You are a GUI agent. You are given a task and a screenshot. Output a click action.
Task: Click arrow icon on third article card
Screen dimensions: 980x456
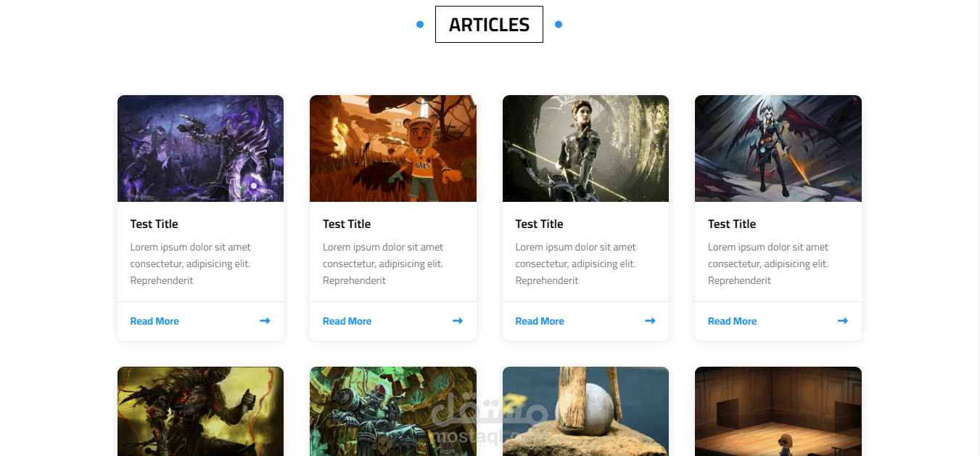pyautogui.click(x=650, y=321)
